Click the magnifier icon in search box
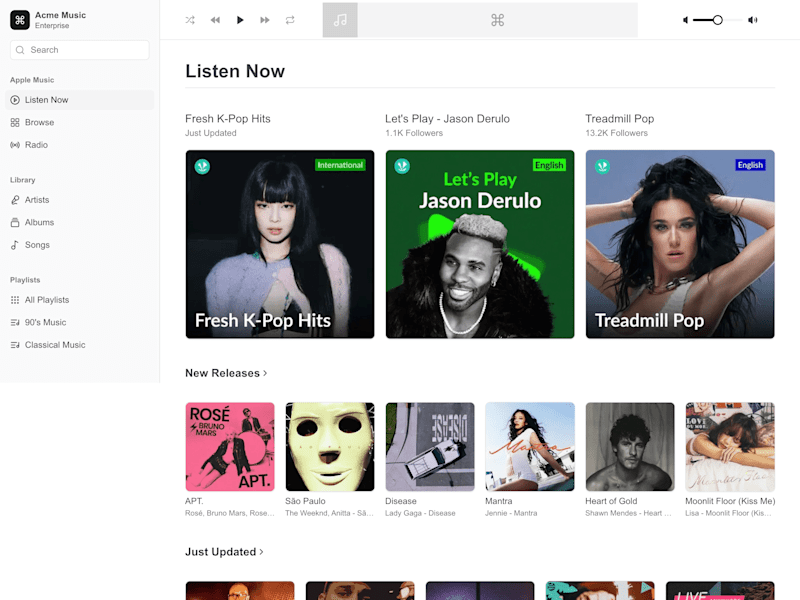The height and width of the screenshot is (600, 800). 20,50
